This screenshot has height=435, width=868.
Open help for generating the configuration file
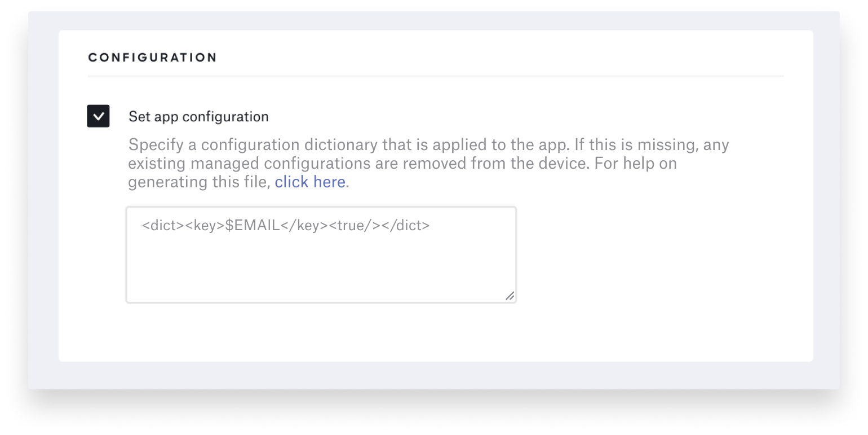309,182
